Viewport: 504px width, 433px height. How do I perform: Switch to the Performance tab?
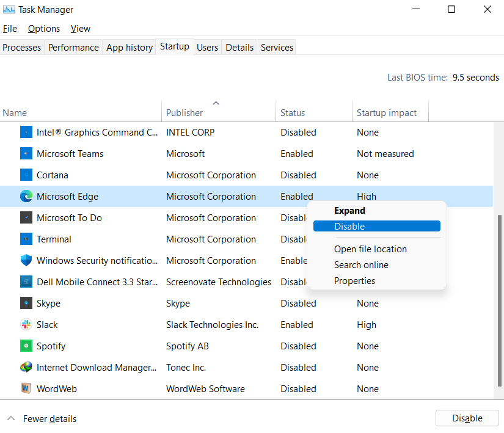click(73, 48)
